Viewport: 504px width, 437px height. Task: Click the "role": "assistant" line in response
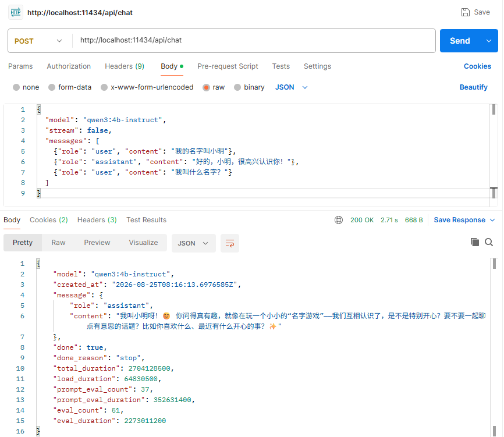(111, 305)
